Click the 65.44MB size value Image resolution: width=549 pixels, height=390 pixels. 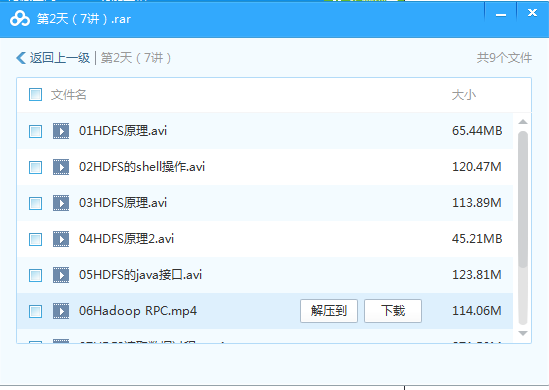[x=477, y=131]
